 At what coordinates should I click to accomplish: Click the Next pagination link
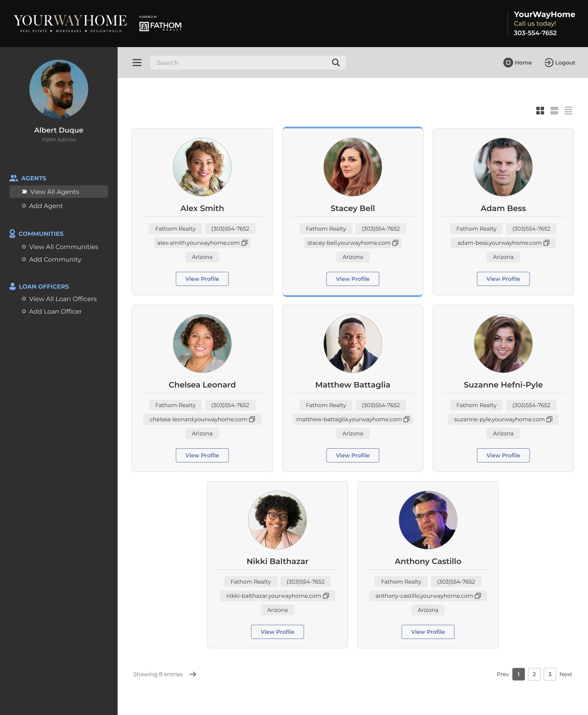pos(566,674)
